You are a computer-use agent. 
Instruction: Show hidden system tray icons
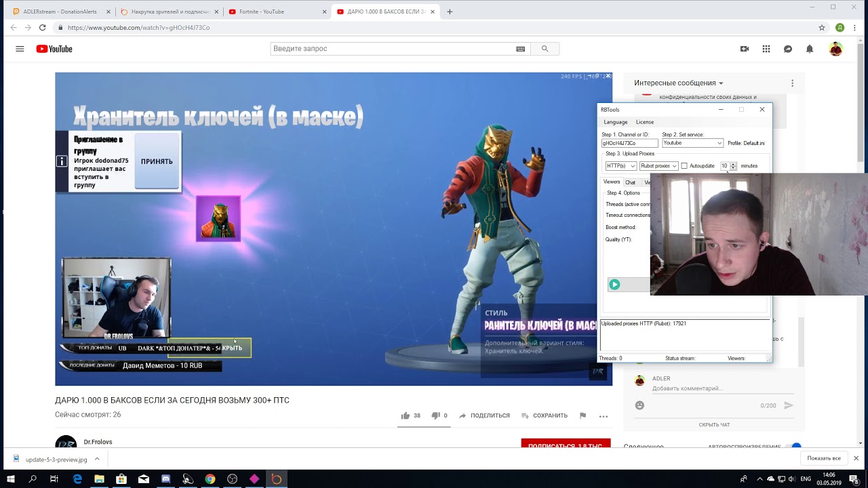tap(760, 479)
